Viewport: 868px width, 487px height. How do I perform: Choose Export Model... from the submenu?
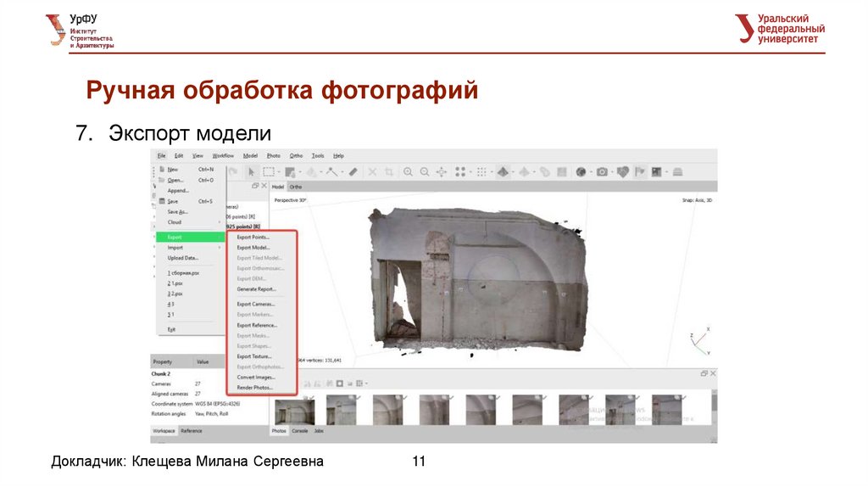253,248
